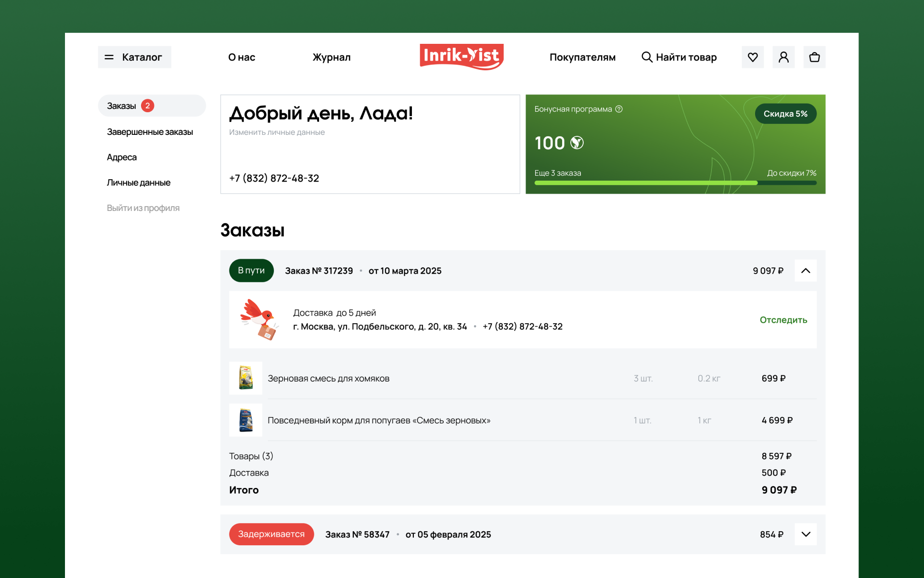Click the delivery address г. Москва text
The width and height of the screenshot is (924, 578).
pos(380,327)
